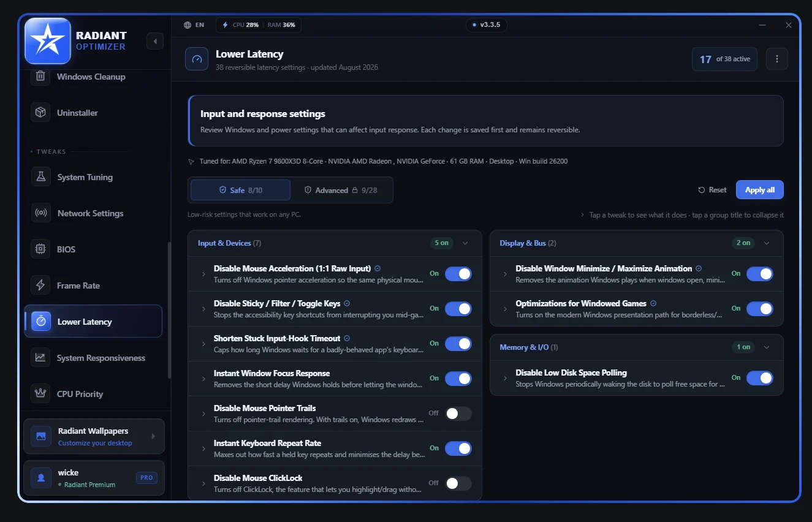
Task: Collapse the sidebar with the arrow button
Action: click(x=155, y=41)
